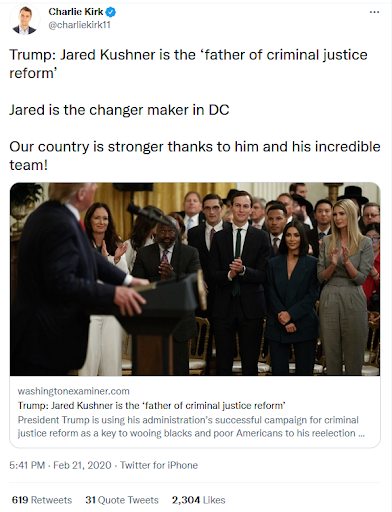Image resolution: width=392 pixels, height=512 pixels.
Task: Open the Twitter for iPhone source link
Action: coord(159,465)
